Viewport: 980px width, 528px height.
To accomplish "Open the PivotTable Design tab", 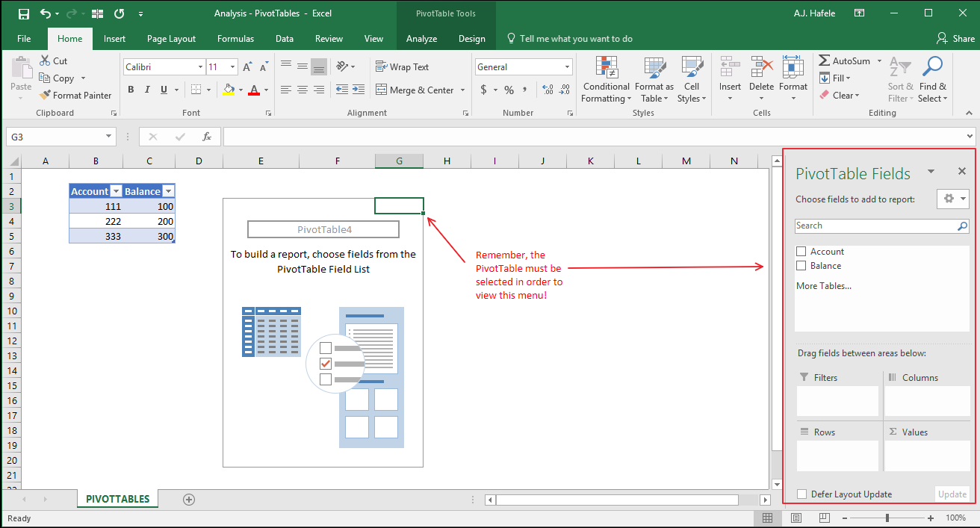I will click(472, 39).
